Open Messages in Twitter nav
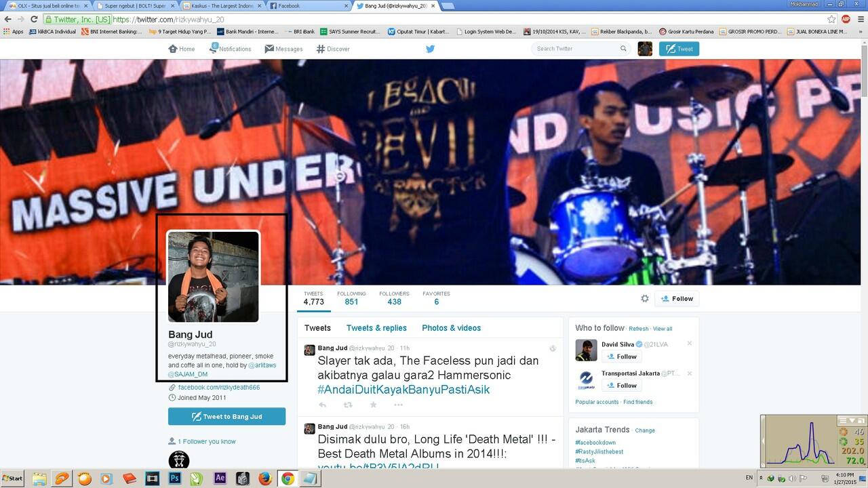The image size is (868, 488). [x=283, y=49]
